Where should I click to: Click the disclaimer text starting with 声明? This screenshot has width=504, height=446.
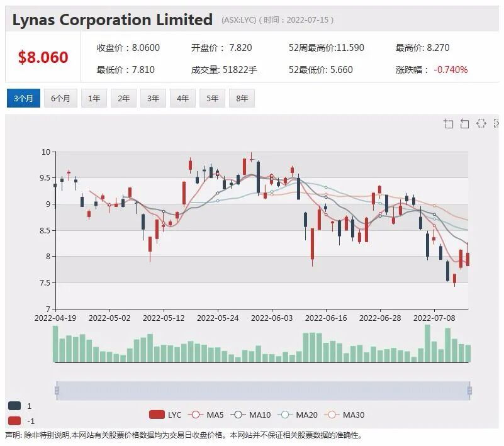tap(184, 435)
